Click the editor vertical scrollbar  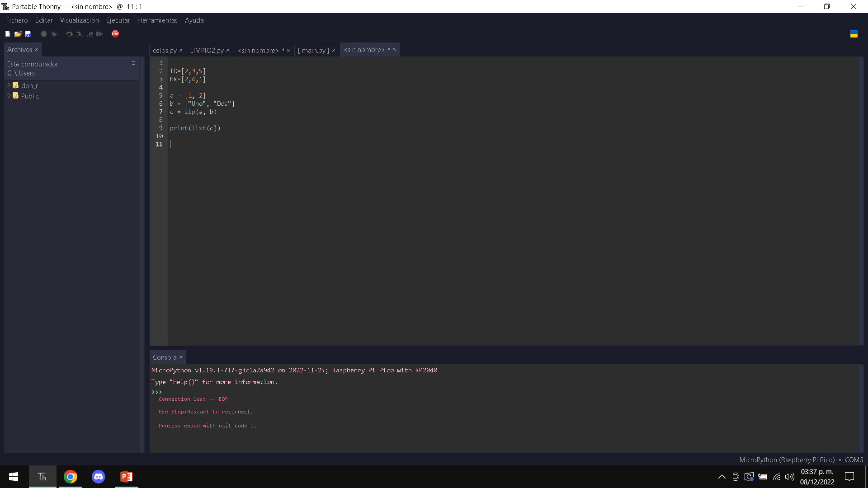pyautogui.click(x=861, y=201)
